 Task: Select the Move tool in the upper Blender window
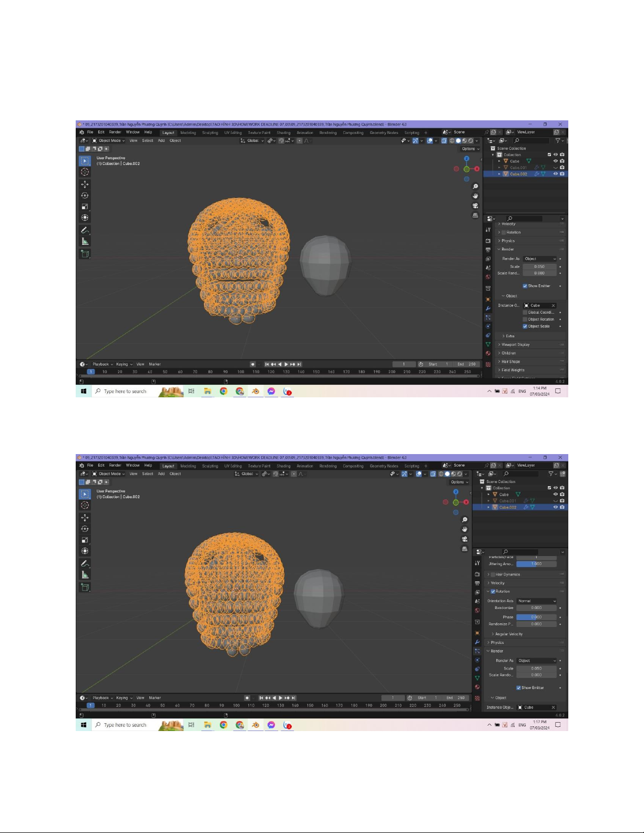[x=85, y=184]
